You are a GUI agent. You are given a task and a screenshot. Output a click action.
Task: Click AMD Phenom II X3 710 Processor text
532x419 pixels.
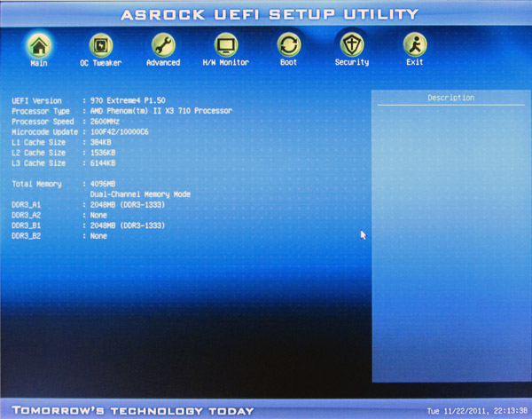(x=161, y=111)
